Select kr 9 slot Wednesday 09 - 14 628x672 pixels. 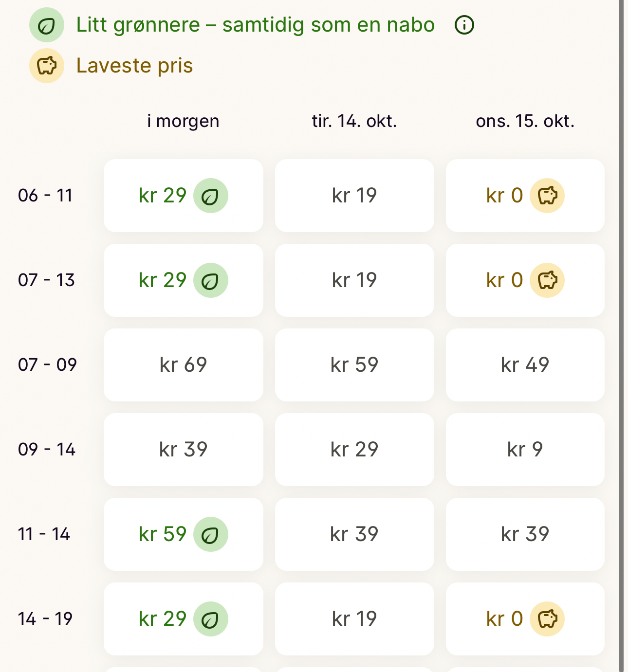[x=525, y=450]
